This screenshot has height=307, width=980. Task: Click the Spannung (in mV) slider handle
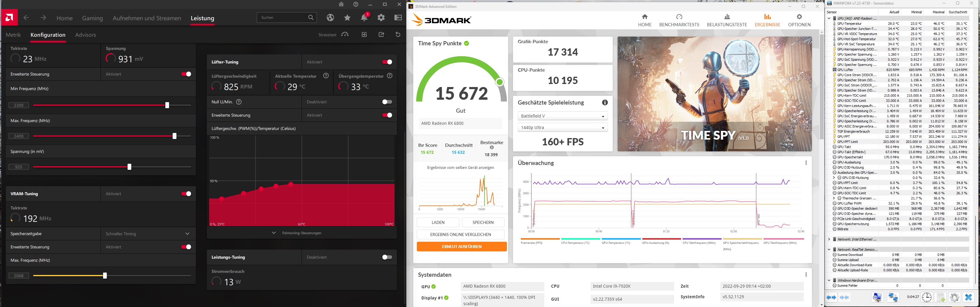(129, 166)
